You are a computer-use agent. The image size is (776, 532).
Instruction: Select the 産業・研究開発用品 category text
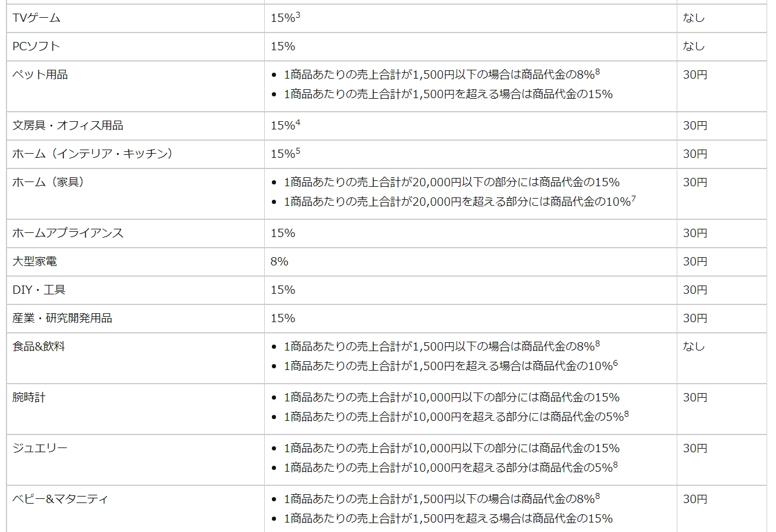click(62, 318)
